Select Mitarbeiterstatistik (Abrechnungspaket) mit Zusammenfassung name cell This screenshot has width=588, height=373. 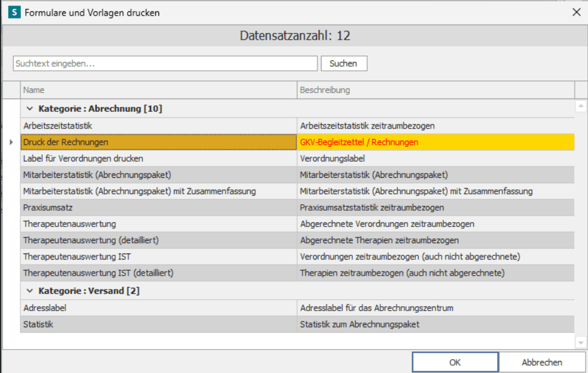click(x=158, y=192)
